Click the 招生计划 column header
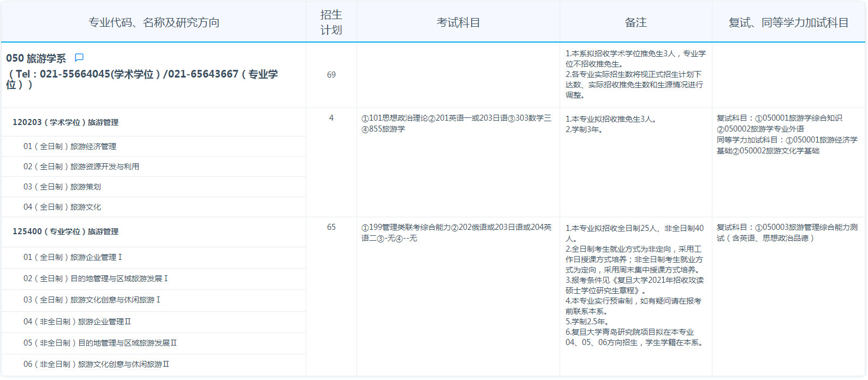This screenshot has width=868, height=380. (x=331, y=22)
